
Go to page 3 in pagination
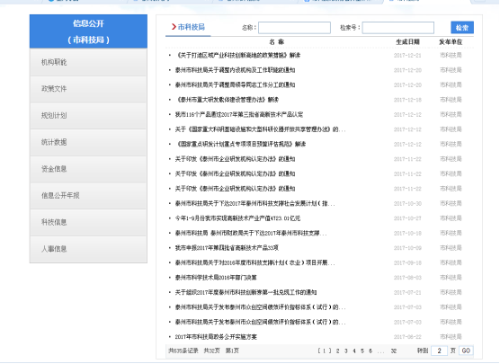346,351
